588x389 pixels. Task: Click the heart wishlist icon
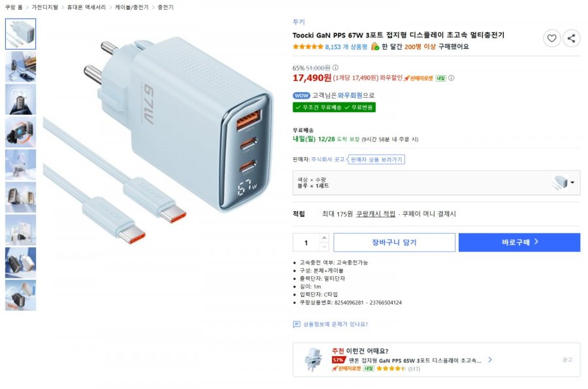click(552, 39)
